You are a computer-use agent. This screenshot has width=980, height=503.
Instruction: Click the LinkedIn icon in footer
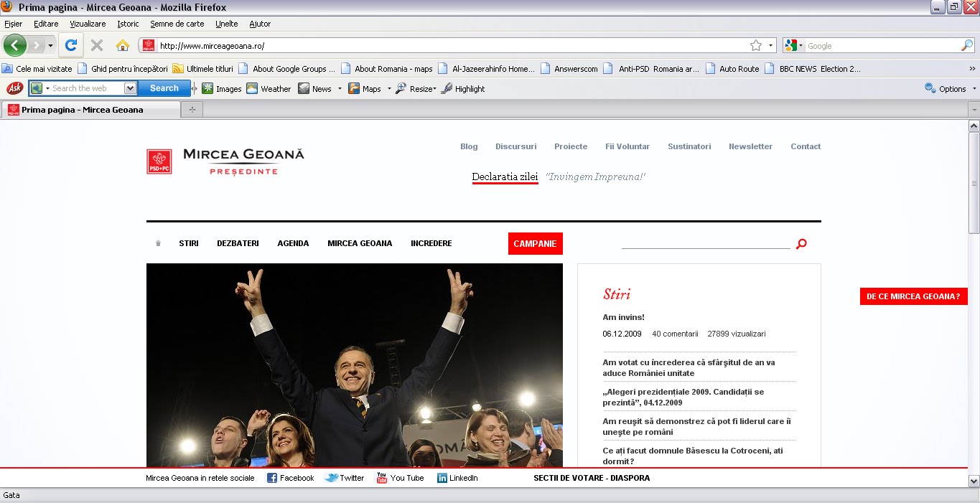click(x=442, y=478)
